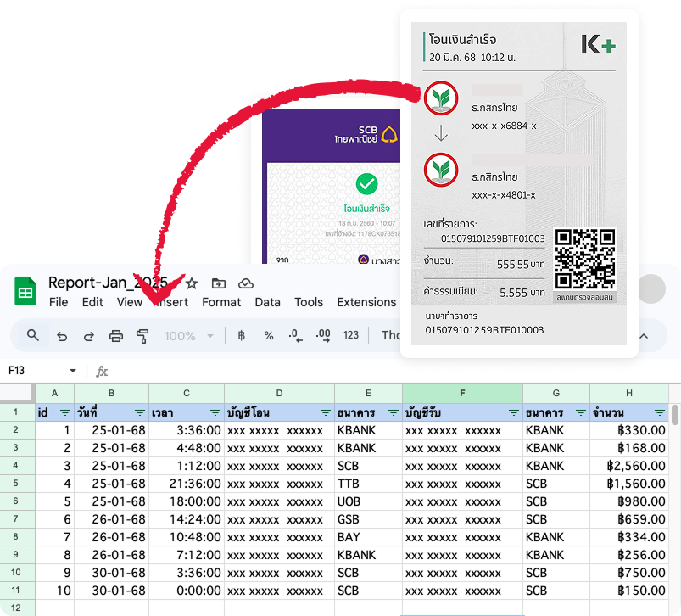Activate the paint format tool
681x616 pixels.
[142, 336]
